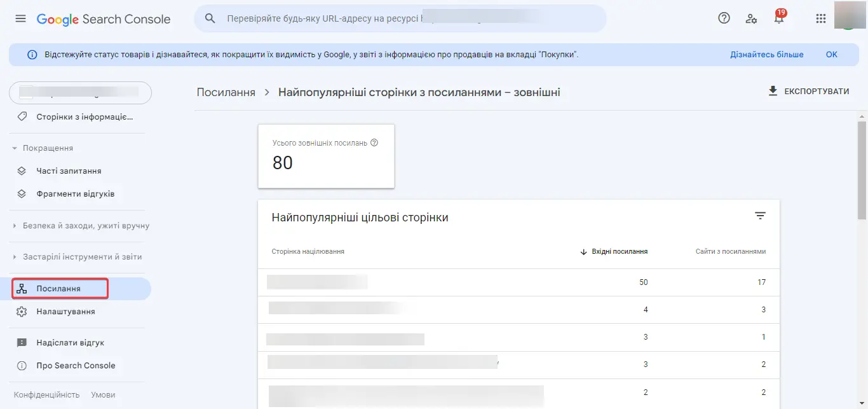Click 'Сторінка націлювання' column header
Screen dimensions: 868x409
point(308,252)
